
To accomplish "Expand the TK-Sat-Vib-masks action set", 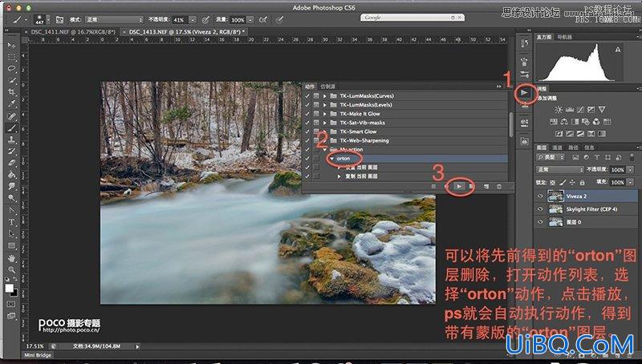I will 325,123.
